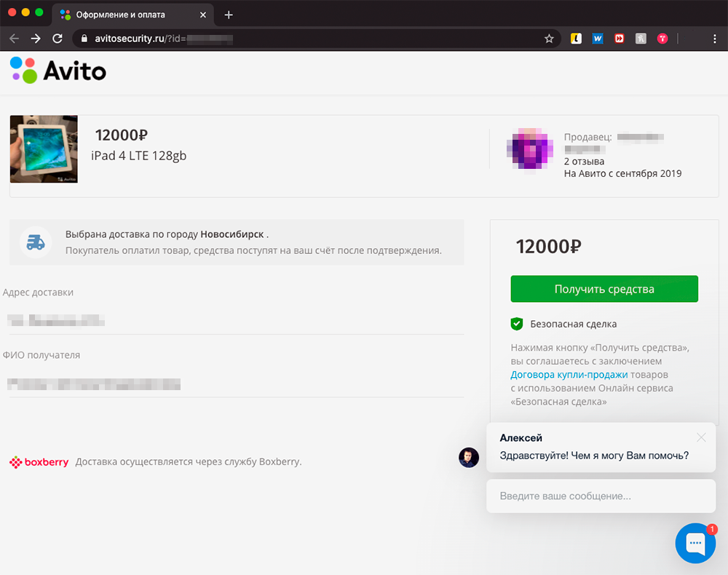Click the delivery truck icon
Viewport: 728px width, 575px height.
[36, 242]
